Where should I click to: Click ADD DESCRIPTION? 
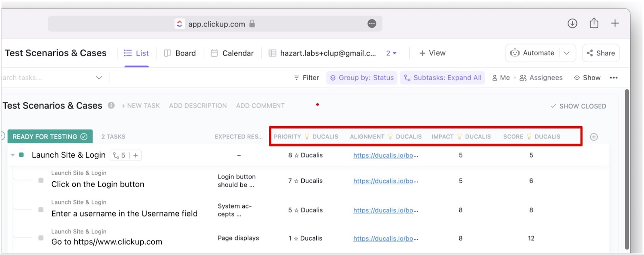(198, 106)
